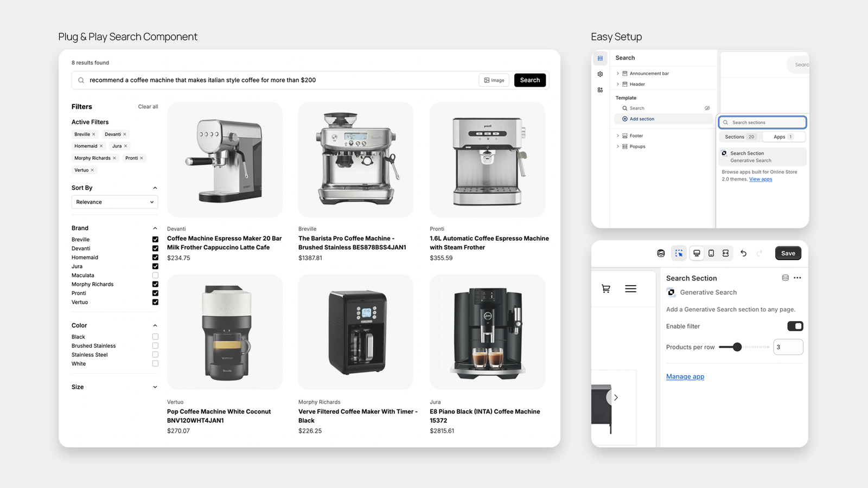Collapse the Sort By section
The image size is (868, 488).
[x=155, y=188]
